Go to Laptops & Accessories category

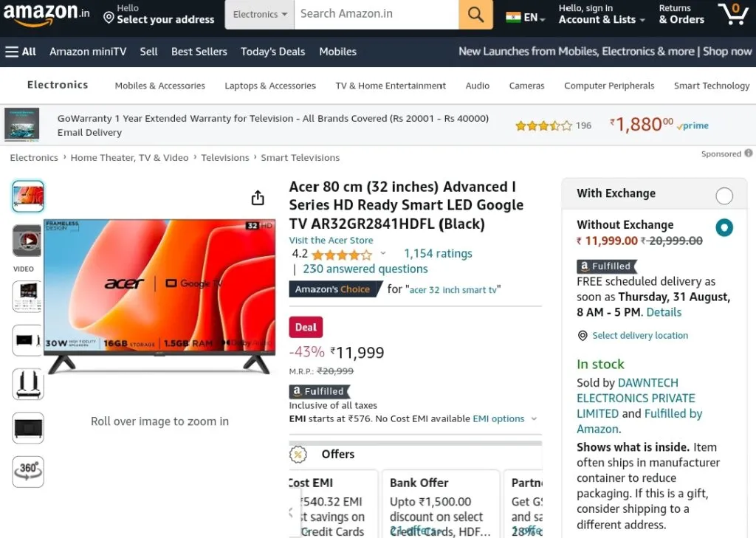[270, 86]
